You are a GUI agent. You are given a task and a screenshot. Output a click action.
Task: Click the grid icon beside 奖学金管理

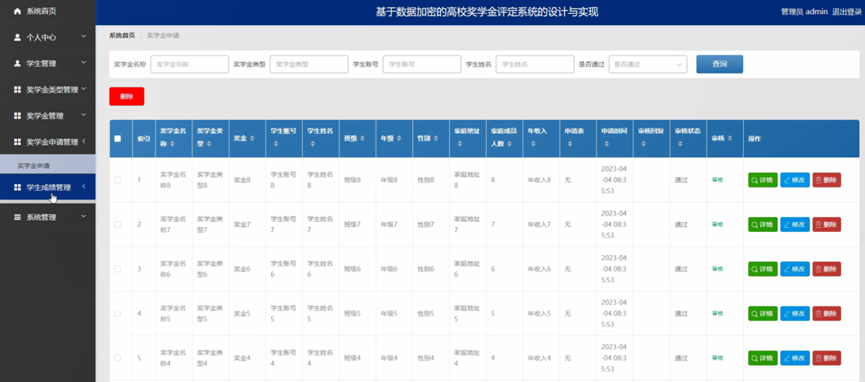tap(17, 116)
